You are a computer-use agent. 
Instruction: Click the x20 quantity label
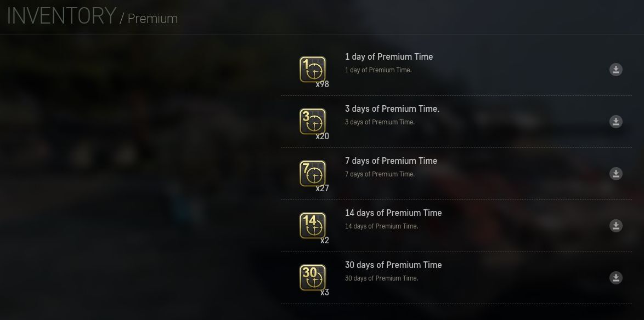pyautogui.click(x=323, y=136)
